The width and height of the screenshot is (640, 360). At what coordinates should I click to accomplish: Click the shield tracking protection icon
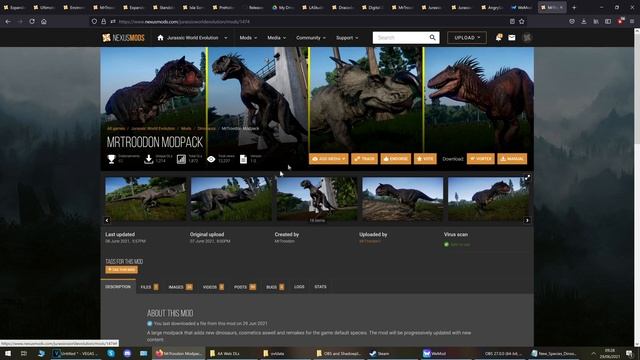pos(94,21)
